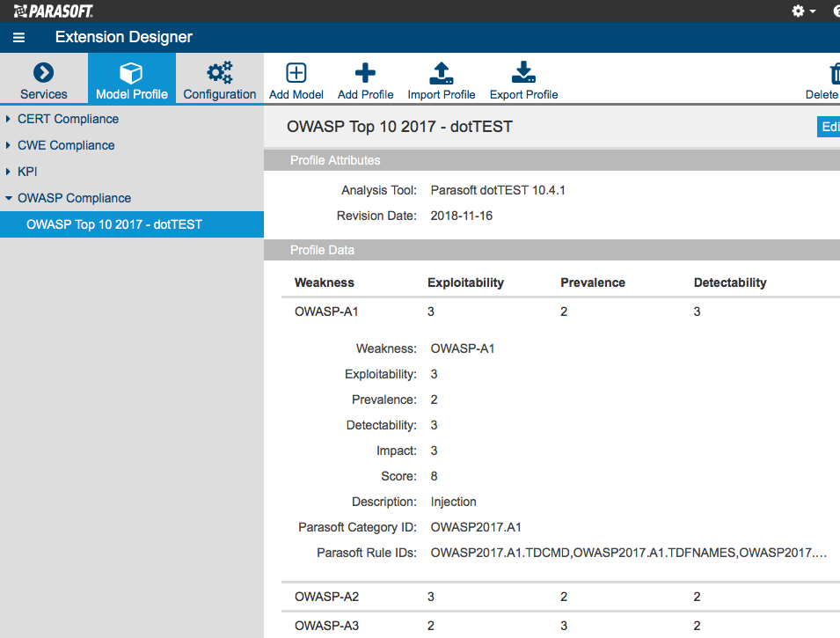The height and width of the screenshot is (638, 840).
Task: Click the Profile Data section header
Action: click(x=551, y=250)
